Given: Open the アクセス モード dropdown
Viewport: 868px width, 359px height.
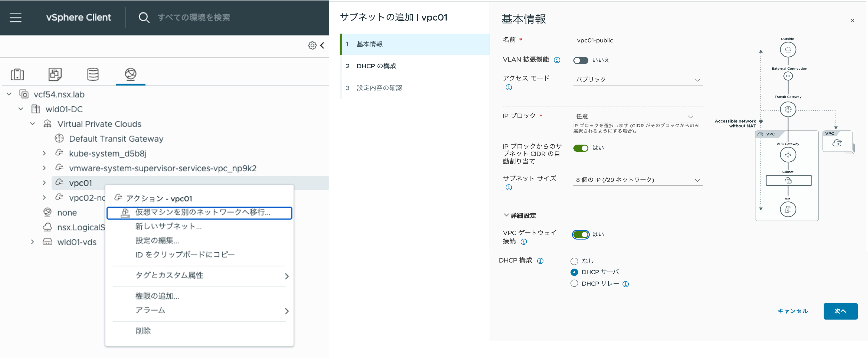Looking at the screenshot, I should [x=638, y=79].
